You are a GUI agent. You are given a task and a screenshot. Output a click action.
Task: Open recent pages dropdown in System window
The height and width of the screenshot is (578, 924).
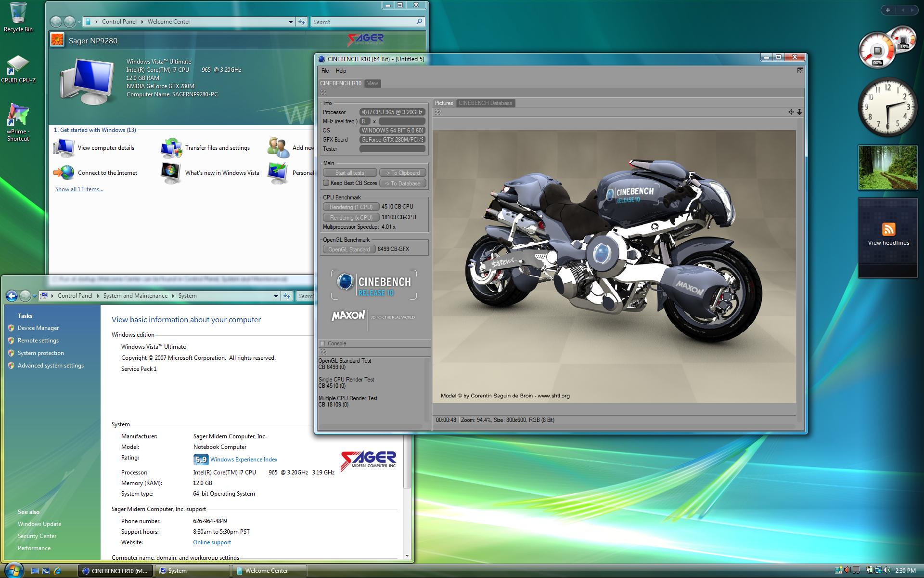coord(35,296)
